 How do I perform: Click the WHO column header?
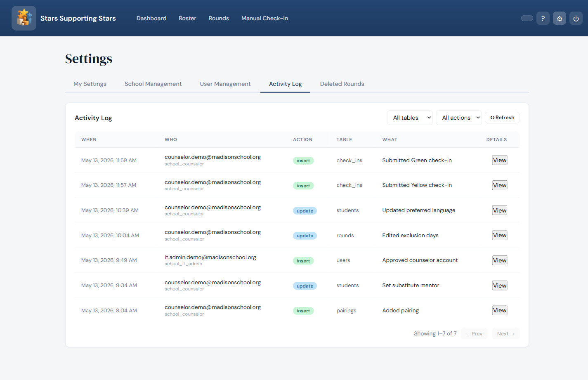(171, 139)
